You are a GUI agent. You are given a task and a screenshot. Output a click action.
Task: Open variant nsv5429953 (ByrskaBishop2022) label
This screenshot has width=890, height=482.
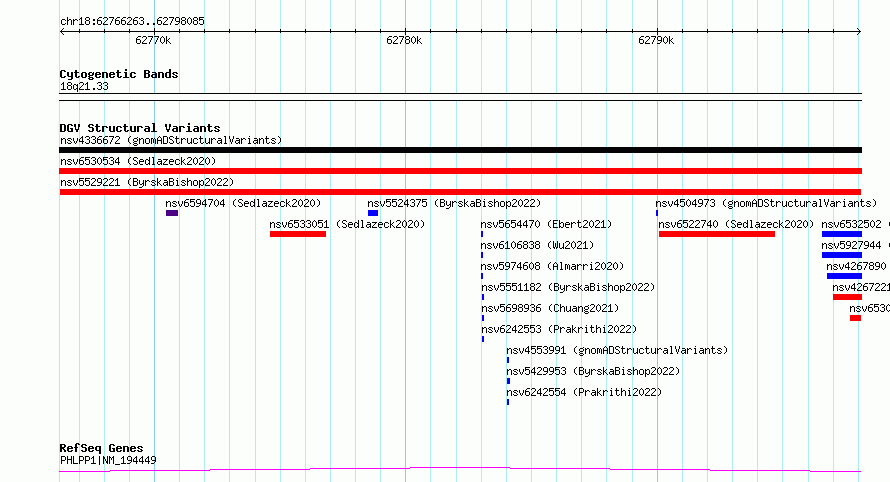593,371
